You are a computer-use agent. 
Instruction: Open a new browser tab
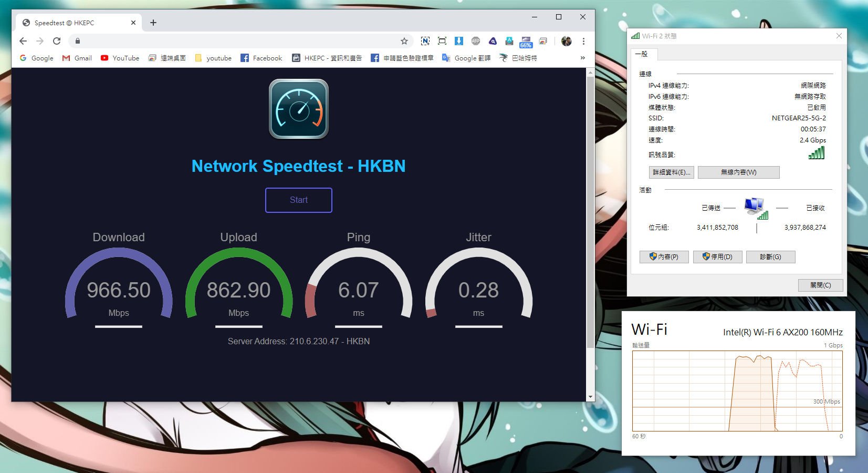(153, 23)
